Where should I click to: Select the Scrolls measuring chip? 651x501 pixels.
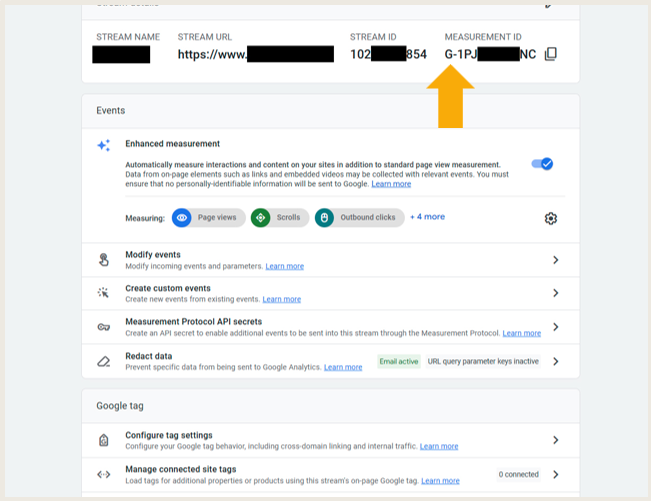pyautogui.click(x=280, y=218)
